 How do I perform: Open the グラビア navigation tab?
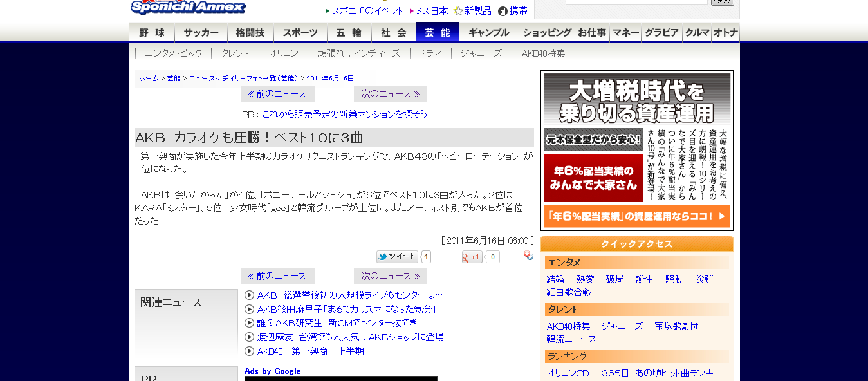coord(662,33)
